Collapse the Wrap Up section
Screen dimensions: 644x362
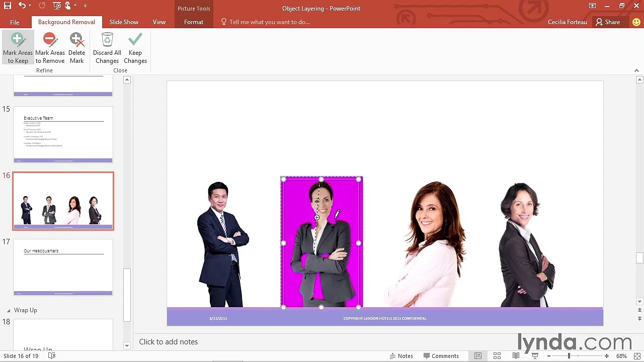(8, 310)
